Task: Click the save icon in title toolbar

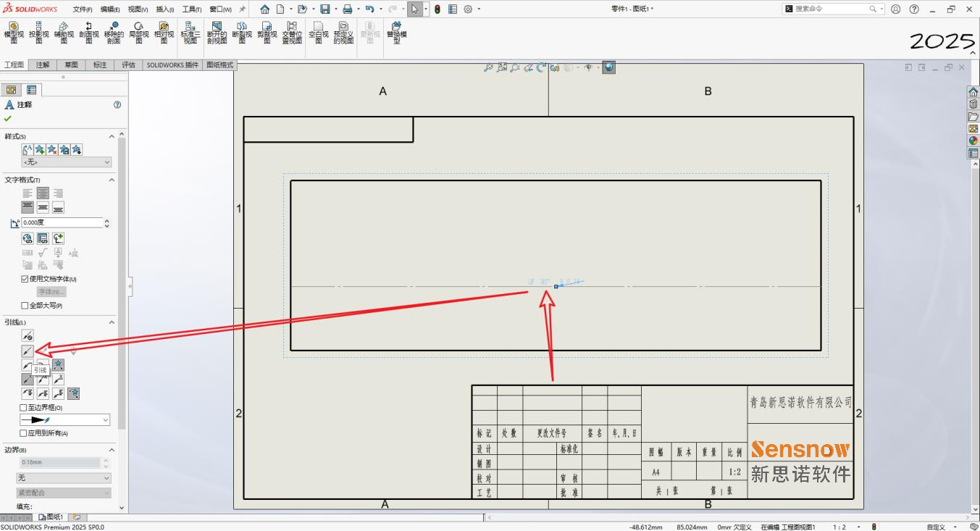Action: click(x=324, y=9)
